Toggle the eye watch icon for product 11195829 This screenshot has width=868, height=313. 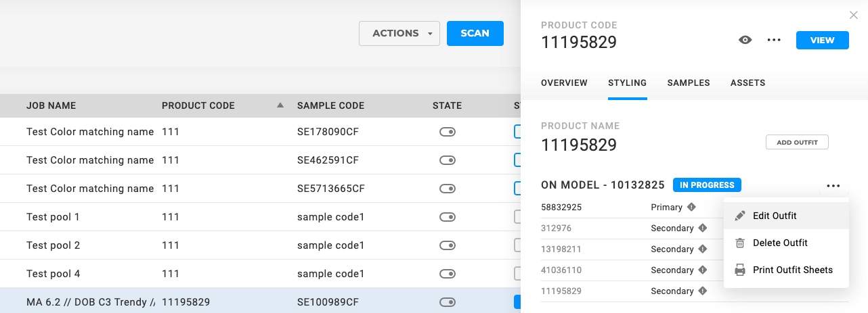(x=745, y=41)
